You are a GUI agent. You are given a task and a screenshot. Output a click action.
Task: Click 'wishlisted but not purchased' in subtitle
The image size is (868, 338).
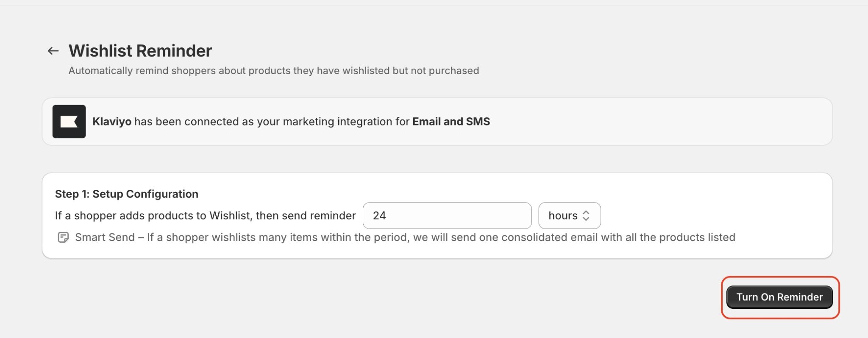click(x=411, y=71)
